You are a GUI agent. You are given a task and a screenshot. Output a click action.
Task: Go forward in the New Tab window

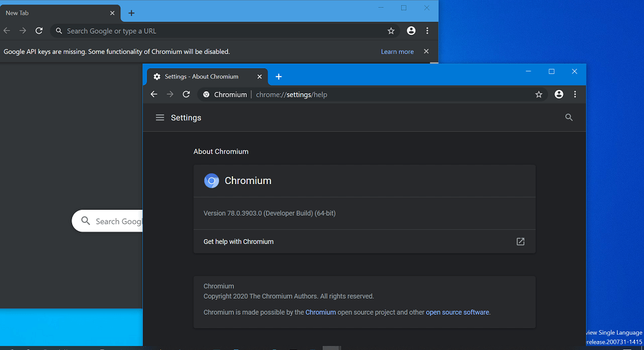pos(23,31)
